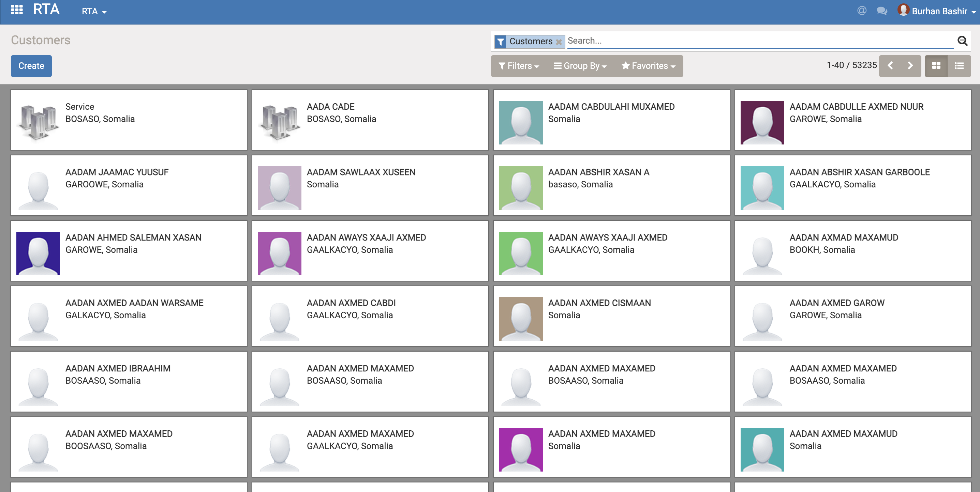The height and width of the screenshot is (492, 980).
Task: Click Burhan Bashir avatar picture
Action: pyautogui.click(x=903, y=10)
